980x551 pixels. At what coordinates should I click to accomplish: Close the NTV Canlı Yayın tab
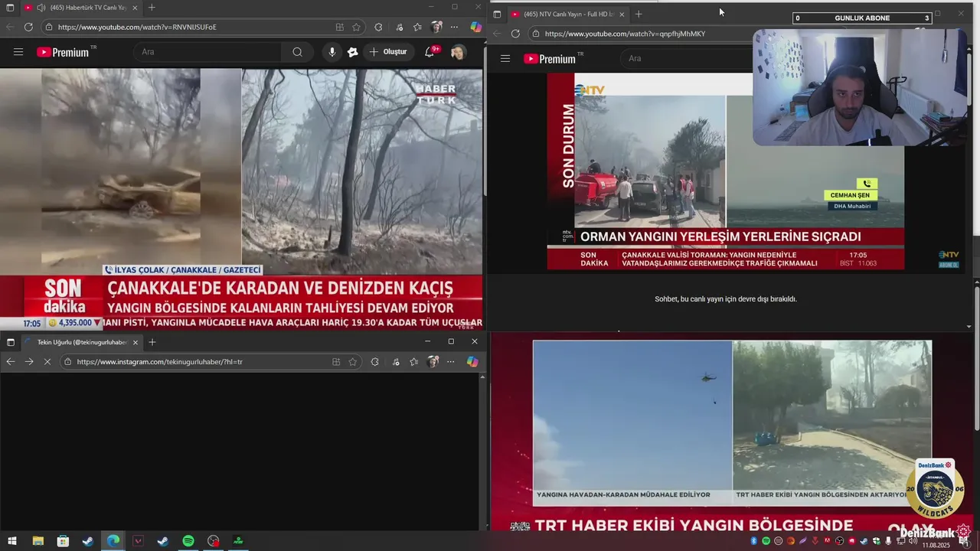(622, 14)
